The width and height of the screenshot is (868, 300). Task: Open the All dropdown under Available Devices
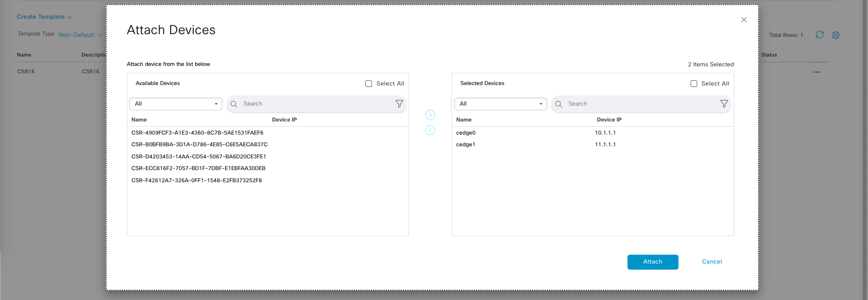175,104
